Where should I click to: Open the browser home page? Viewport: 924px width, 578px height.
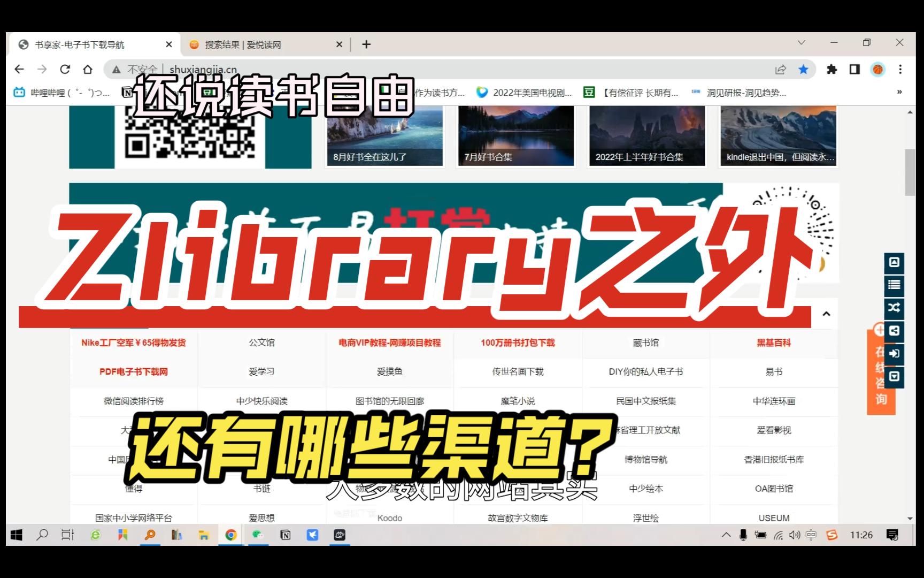point(88,69)
